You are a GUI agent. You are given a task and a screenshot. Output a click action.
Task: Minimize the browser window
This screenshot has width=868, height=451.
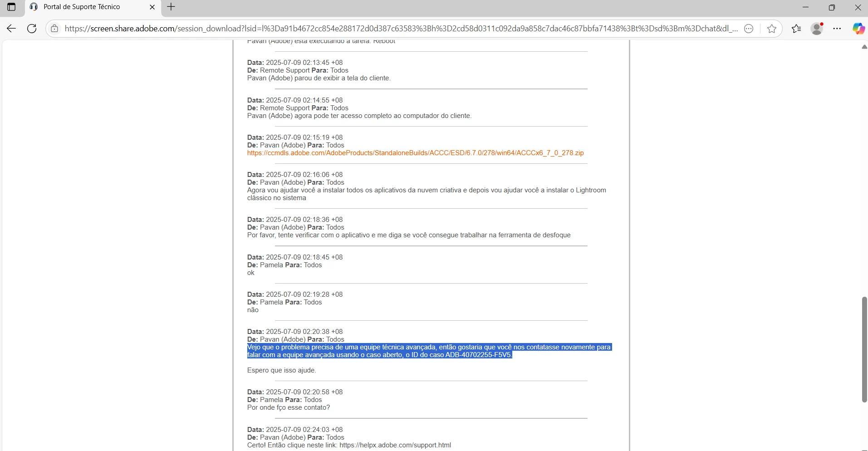[x=806, y=7]
